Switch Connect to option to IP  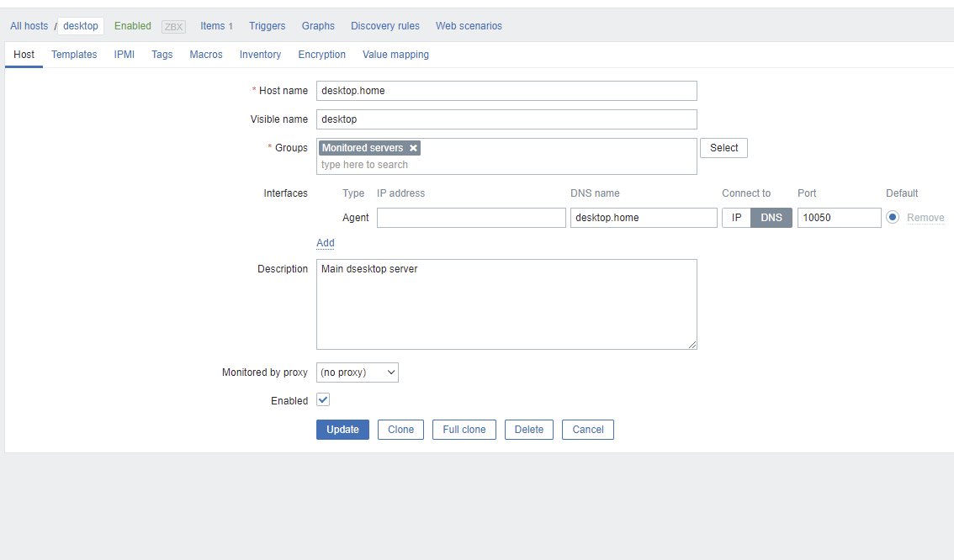pos(736,218)
